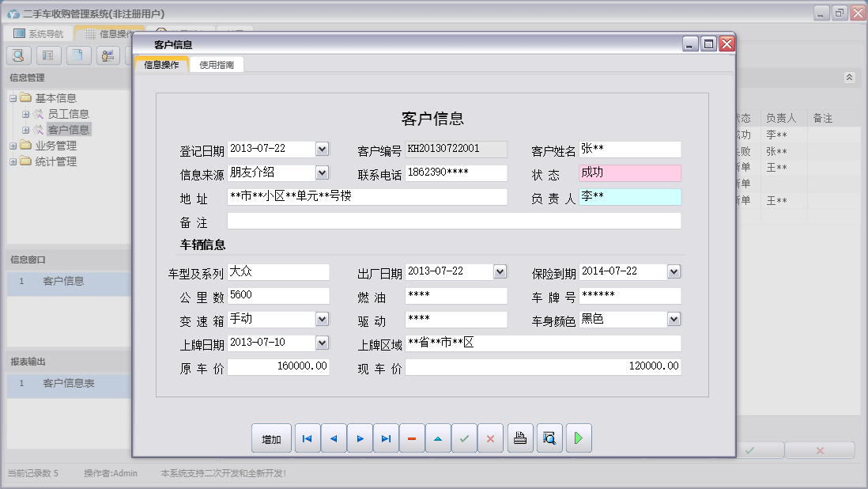Click the printer icon
868x489 pixels.
[520, 438]
